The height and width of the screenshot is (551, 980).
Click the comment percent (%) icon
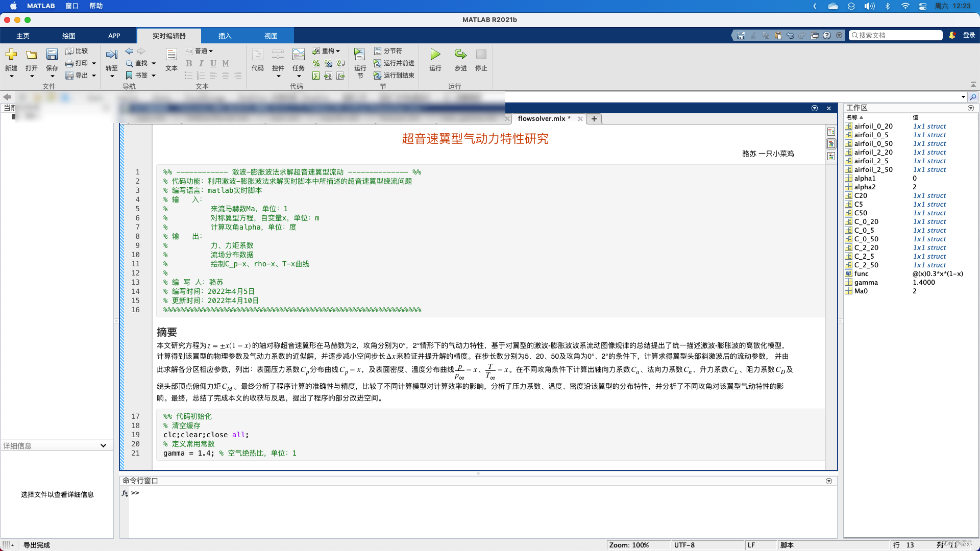(x=316, y=64)
